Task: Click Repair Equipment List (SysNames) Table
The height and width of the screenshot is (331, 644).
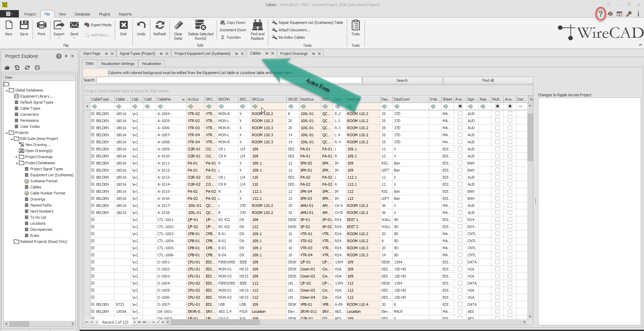Action: pos(307,23)
